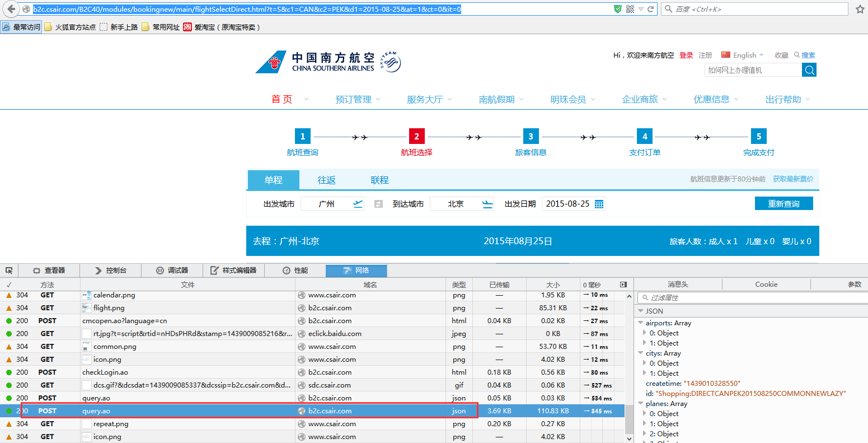The width and height of the screenshot is (868, 443).
Task: Click the 到达城市 field showing 北京
Action: click(x=462, y=204)
